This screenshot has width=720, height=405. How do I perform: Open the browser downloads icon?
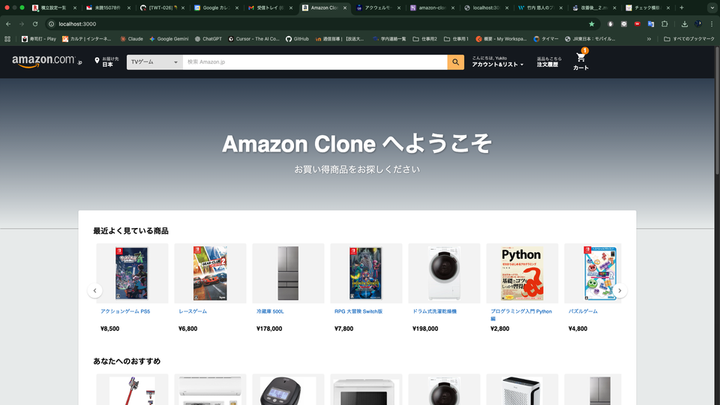[684, 24]
